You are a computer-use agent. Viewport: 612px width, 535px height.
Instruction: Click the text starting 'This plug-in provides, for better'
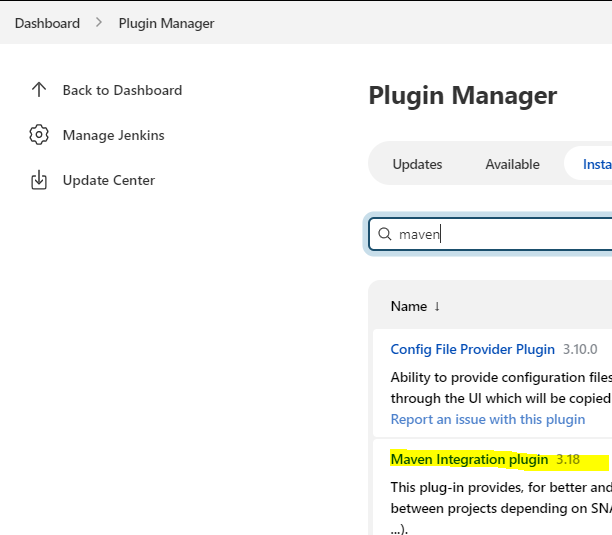[x=501, y=508]
